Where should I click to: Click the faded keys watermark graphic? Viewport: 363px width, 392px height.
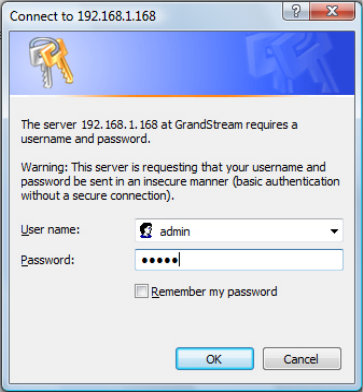pyautogui.click(x=292, y=63)
